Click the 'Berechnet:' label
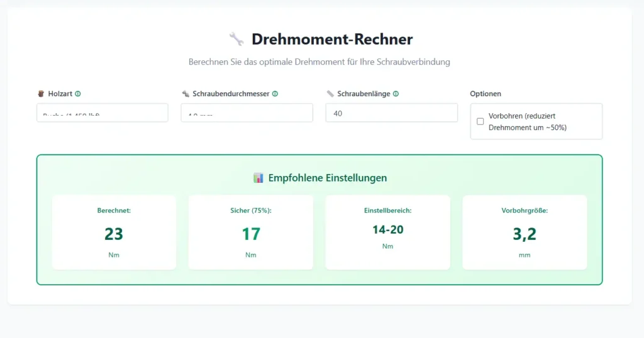644x338 pixels. pyautogui.click(x=114, y=210)
